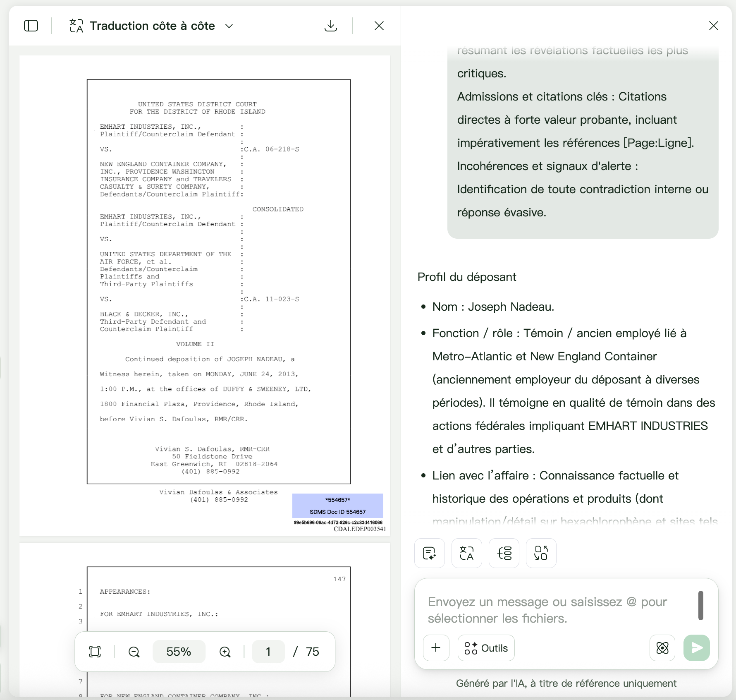Click the convert-file quick-action icon
This screenshot has height=700, width=736.
tap(541, 553)
